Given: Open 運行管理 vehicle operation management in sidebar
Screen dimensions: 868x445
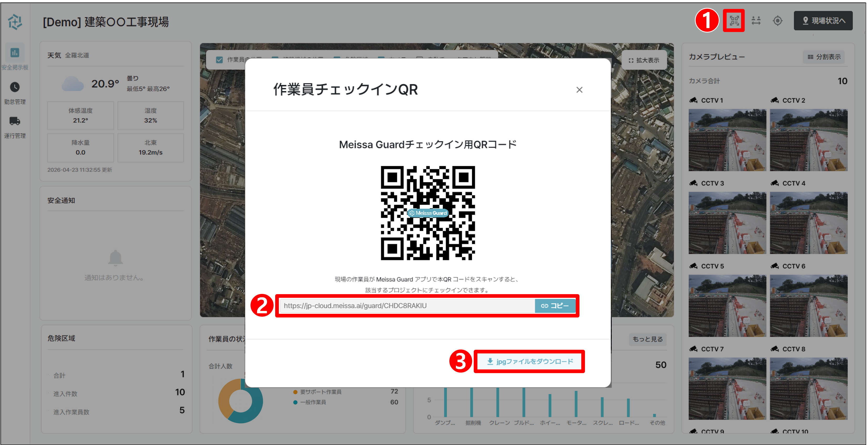Looking at the screenshot, I should point(15,127).
